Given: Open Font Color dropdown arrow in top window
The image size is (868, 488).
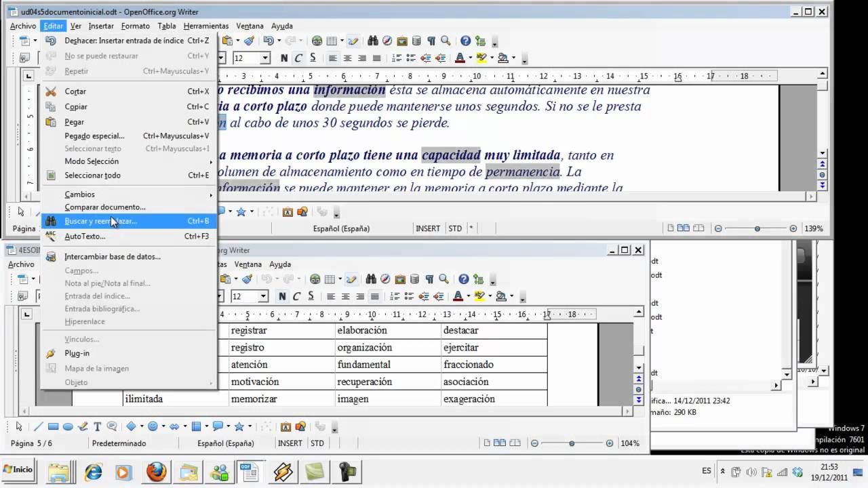Looking at the screenshot, I should [x=470, y=58].
